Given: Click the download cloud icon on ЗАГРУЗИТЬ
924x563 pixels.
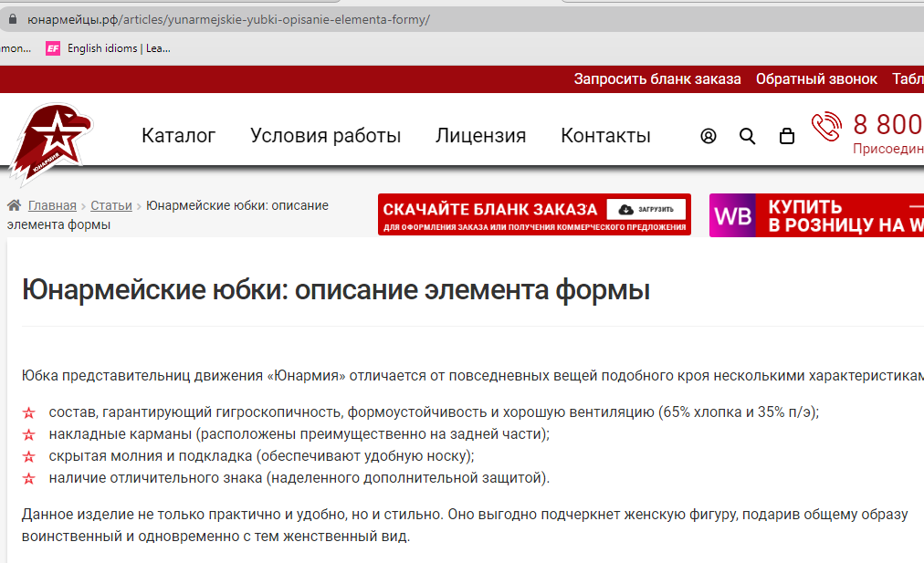Looking at the screenshot, I should tap(625, 209).
